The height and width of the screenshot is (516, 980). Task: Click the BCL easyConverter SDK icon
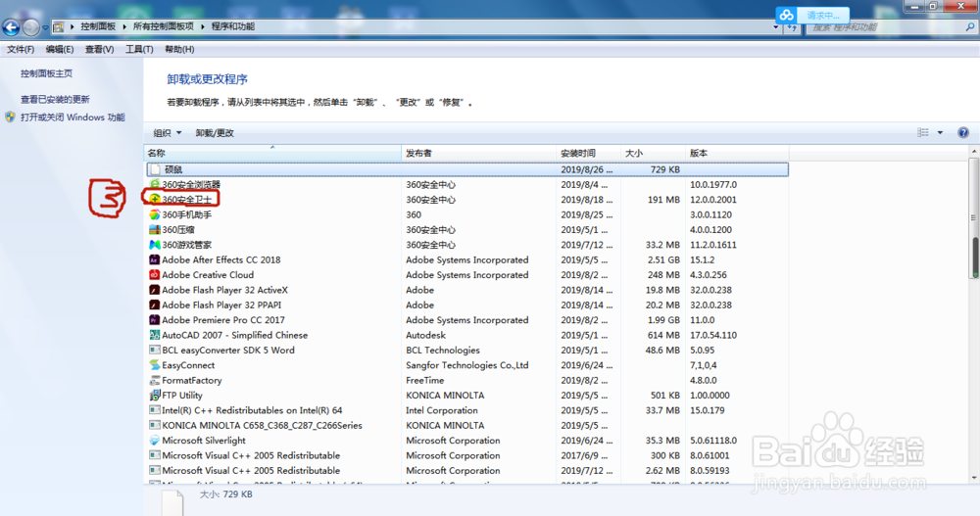[155, 350]
